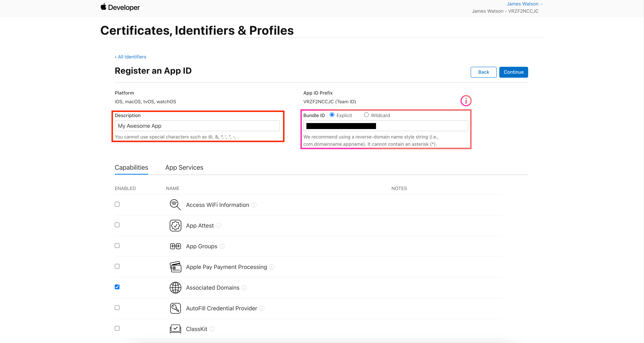This screenshot has height=343, width=644.
Task: Click the Access WiFi Information icon
Action: click(175, 205)
